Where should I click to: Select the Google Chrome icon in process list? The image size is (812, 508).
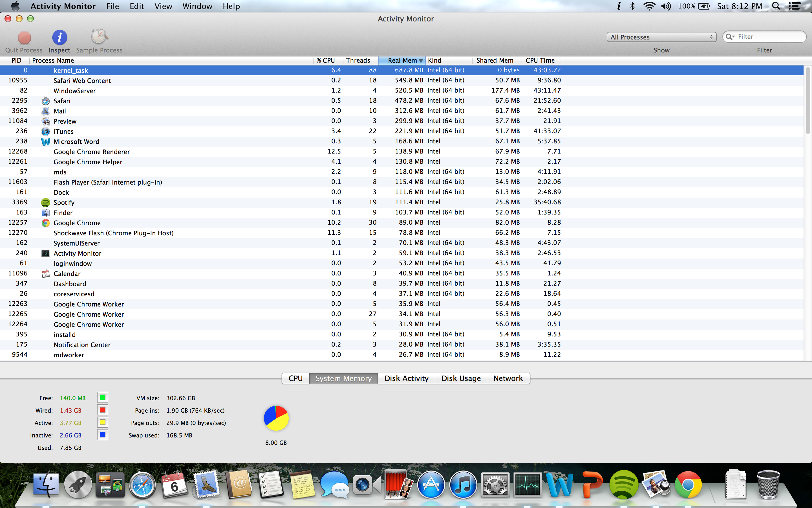click(x=46, y=223)
